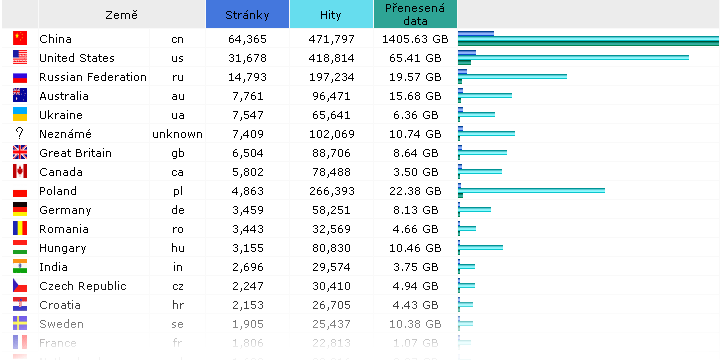Select the Sweden flag icon
Image resolution: width=720 pixels, height=360 pixels.
(x=20, y=324)
